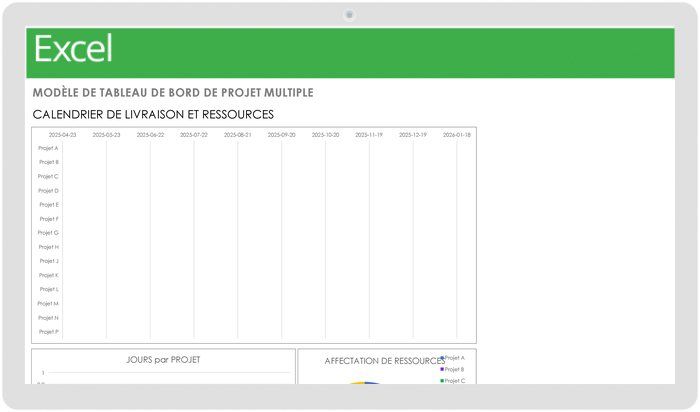The width and height of the screenshot is (700, 412).
Task: Click the 2025-10-20 date axis label
Action: coord(325,135)
